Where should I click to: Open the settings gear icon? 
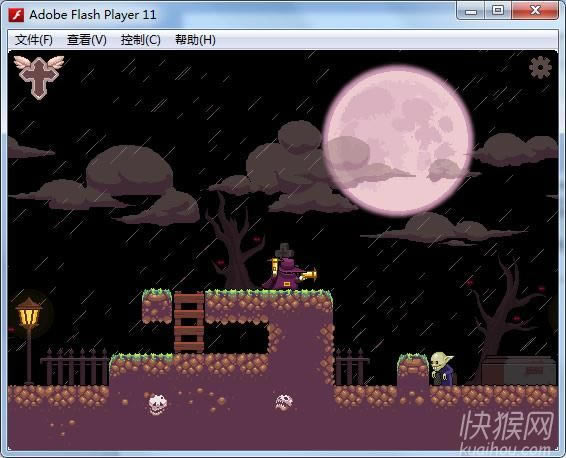pos(540,67)
